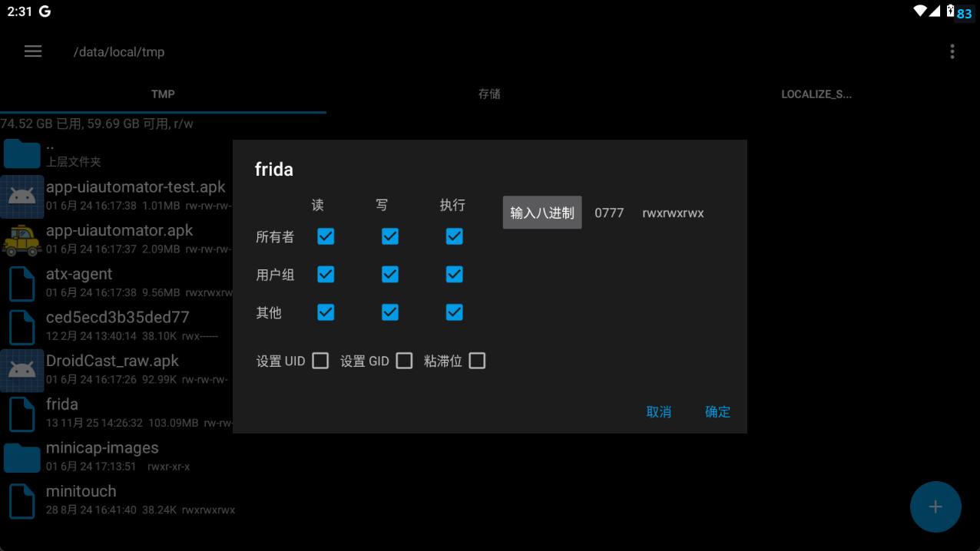Check the battery status icon
Image resolution: width=980 pixels, height=551 pixels.
tap(951, 11)
